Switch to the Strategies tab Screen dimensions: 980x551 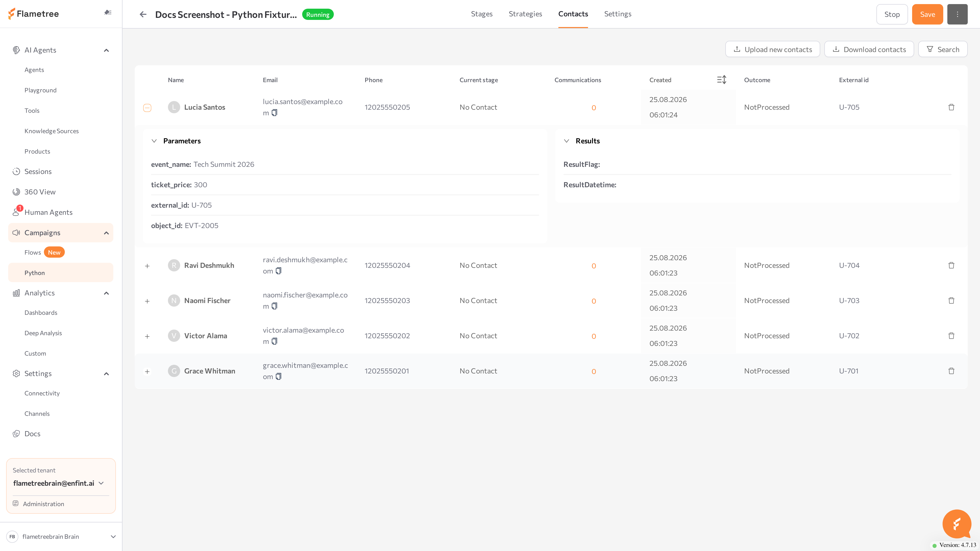(x=525, y=14)
